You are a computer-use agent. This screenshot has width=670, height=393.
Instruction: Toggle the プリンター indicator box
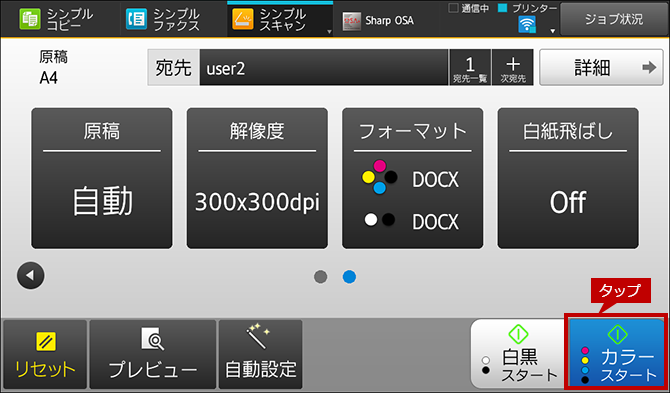click(502, 8)
